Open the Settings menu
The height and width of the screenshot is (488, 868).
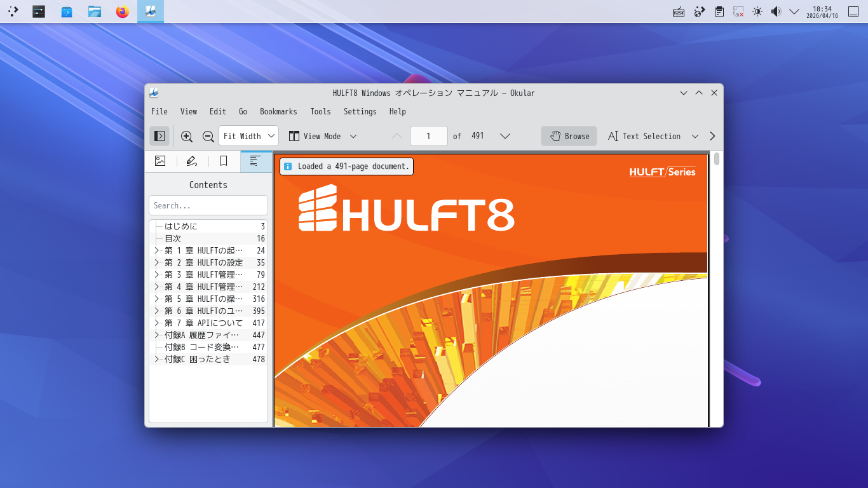tap(360, 111)
